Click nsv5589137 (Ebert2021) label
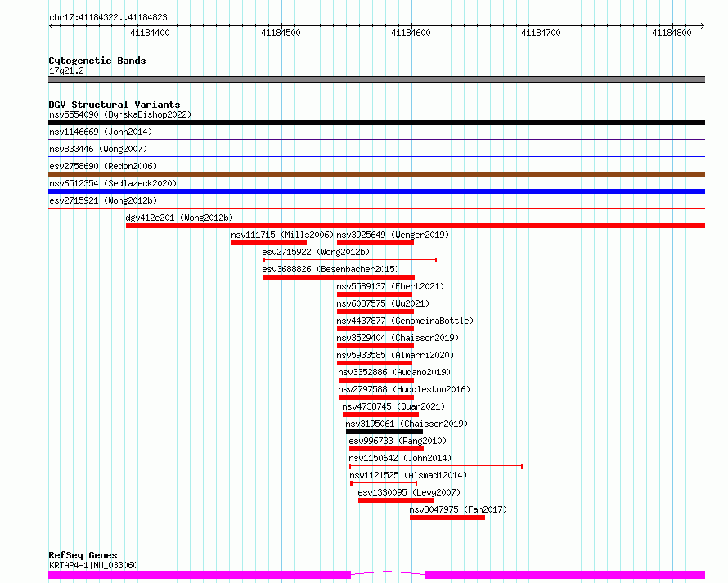 (390, 286)
